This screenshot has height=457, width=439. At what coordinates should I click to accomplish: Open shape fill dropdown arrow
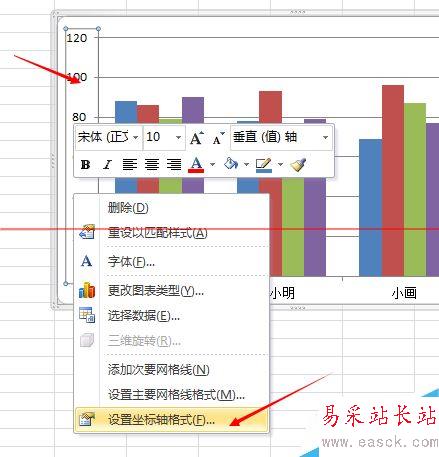(x=246, y=164)
